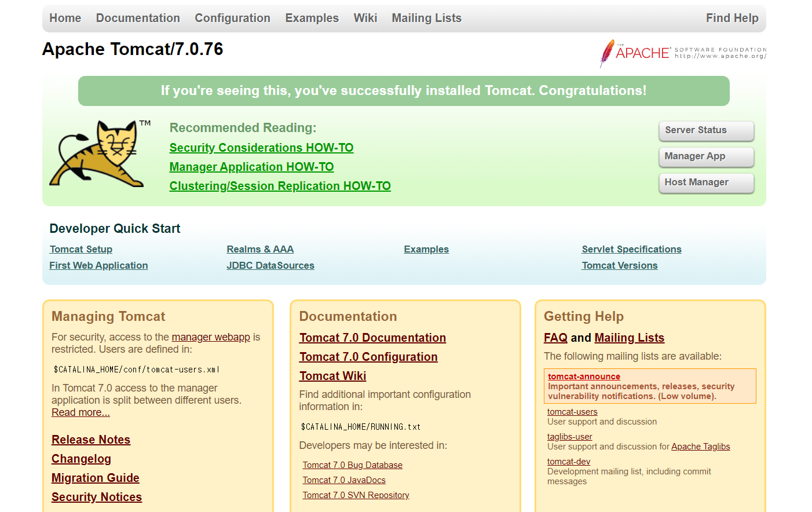Open Release Notes link
The height and width of the screenshot is (512, 812).
click(x=91, y=440)
